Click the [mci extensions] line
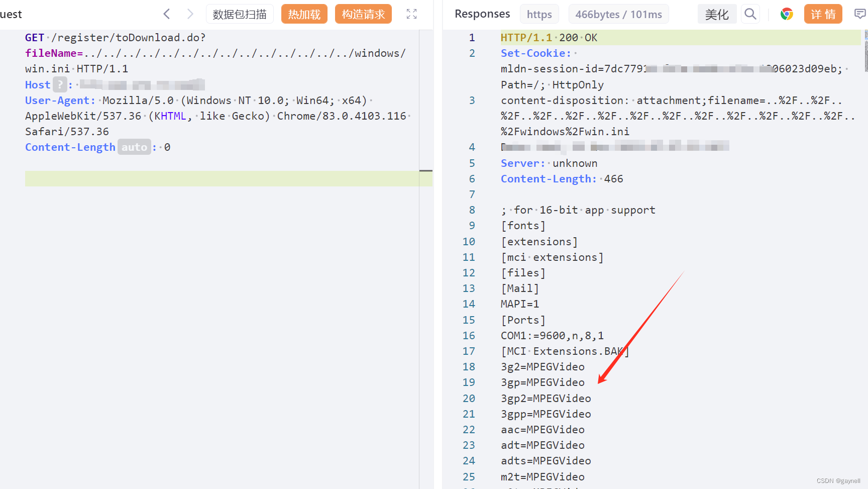This screenshot has width=868, height=489. (x=552, y=257)
